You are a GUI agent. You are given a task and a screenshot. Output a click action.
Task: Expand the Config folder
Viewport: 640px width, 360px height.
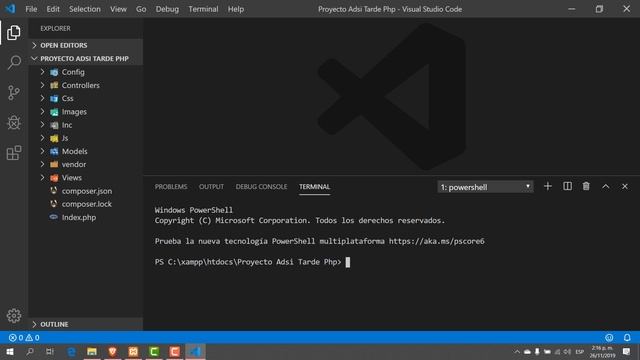click(x=86, y=72)
